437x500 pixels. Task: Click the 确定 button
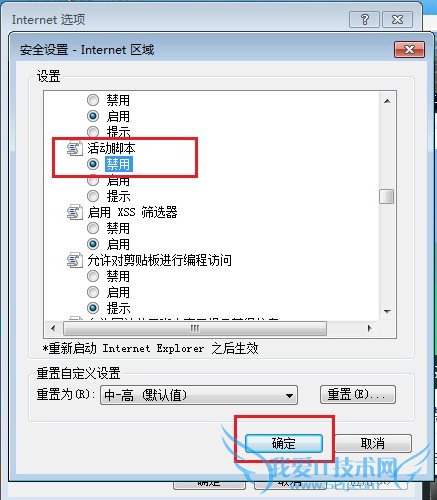click(x=284, y=443)
